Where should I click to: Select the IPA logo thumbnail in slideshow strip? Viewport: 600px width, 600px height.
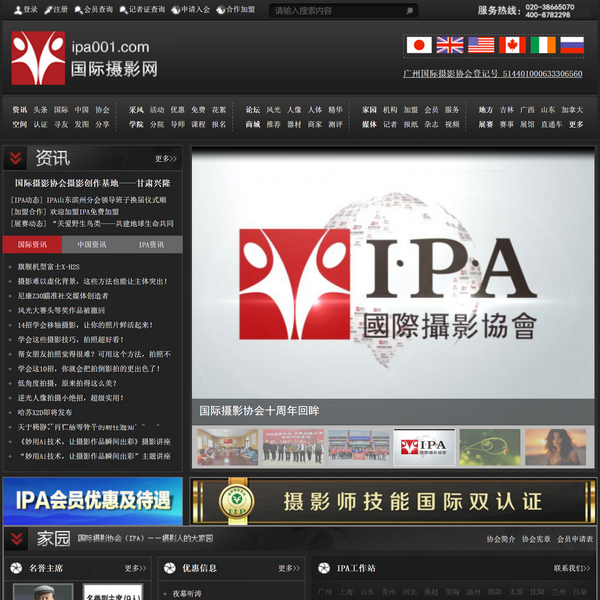[423, 447]
